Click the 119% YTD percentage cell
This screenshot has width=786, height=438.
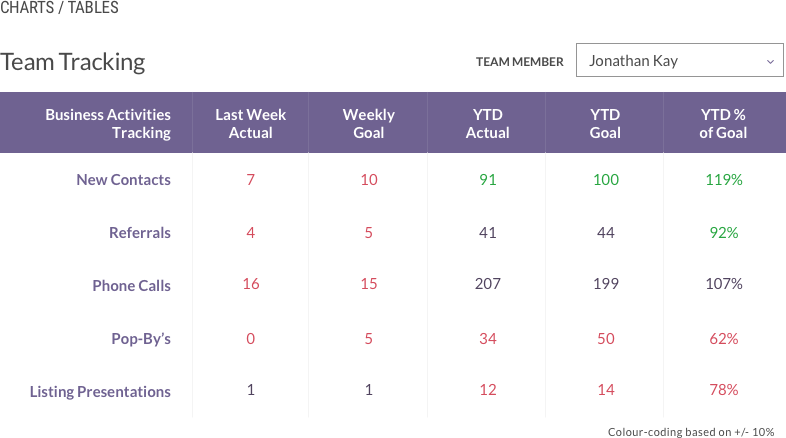click(723, 180)
